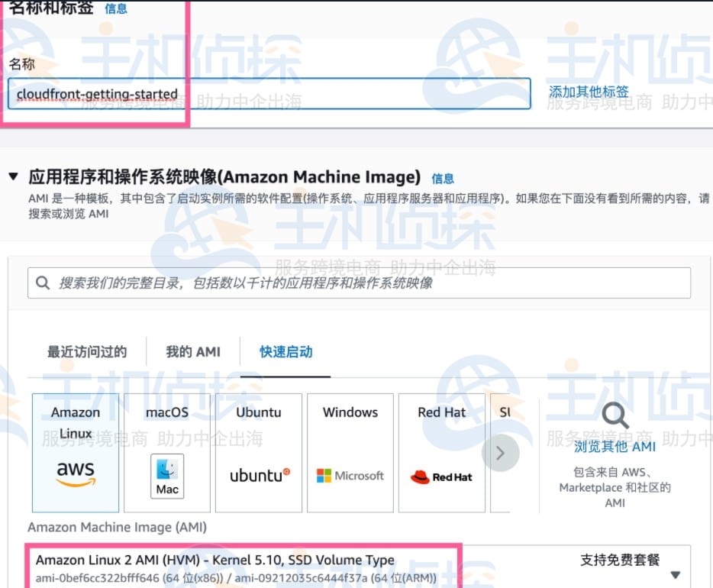This screenshot has width=713, height=588.
Task: Click the search magnifier in the AMI catalog bar
Action: click(43, 282)
